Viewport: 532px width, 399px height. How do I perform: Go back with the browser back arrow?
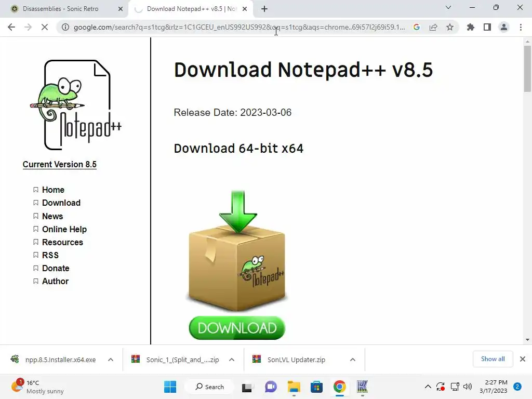tap(11, 27)
